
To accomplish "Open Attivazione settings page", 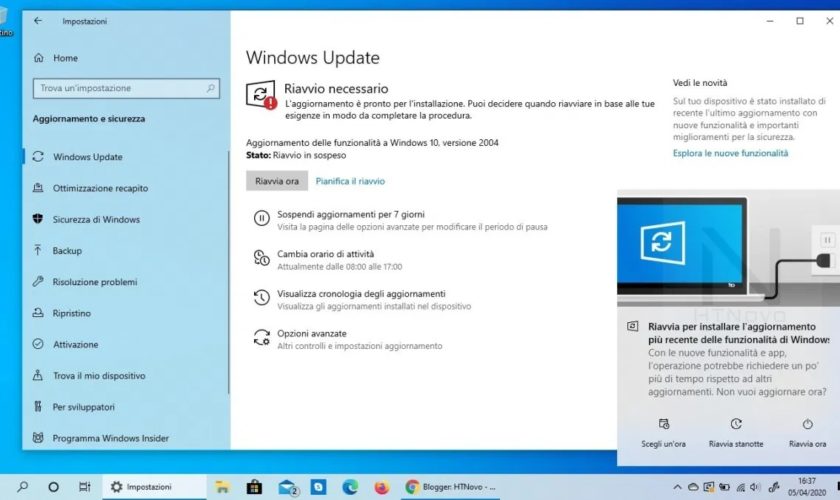I will click(75, 345).
